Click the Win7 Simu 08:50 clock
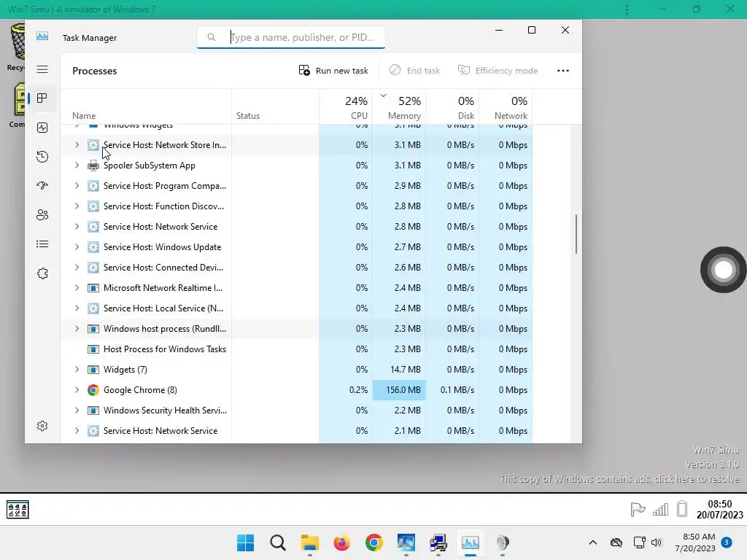The height and width of the screenshot is (560, 747). click(719, 509)
